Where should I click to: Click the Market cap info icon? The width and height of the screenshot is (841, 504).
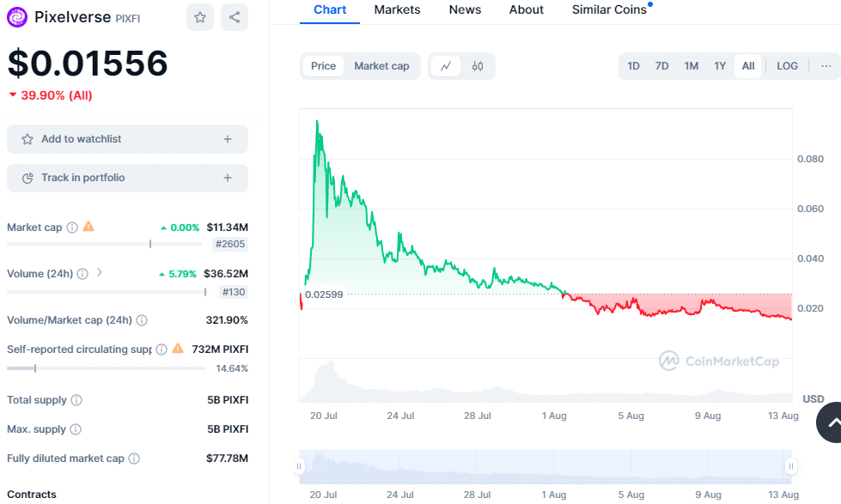[x=72, y=228]
